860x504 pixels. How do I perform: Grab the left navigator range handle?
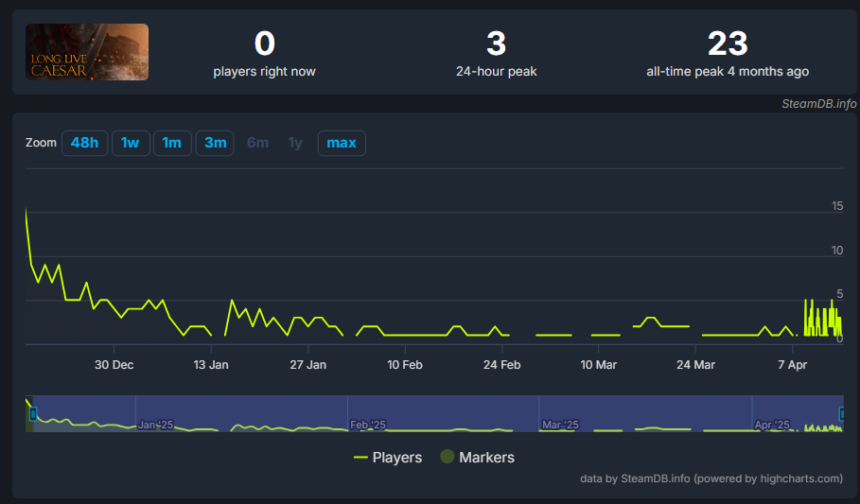(33, 414)
